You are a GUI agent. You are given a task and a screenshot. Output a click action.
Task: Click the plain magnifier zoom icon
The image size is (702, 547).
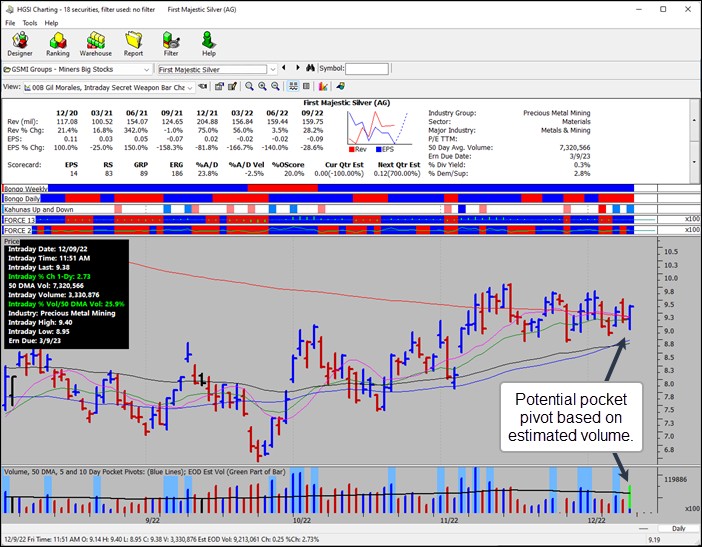click(x=249, y=86)
